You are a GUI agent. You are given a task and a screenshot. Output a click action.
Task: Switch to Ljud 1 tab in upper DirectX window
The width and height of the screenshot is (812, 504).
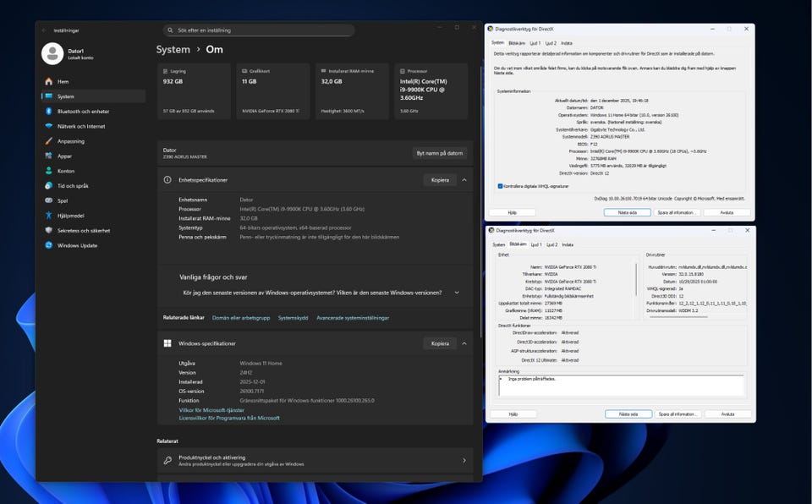pos(535,42)
